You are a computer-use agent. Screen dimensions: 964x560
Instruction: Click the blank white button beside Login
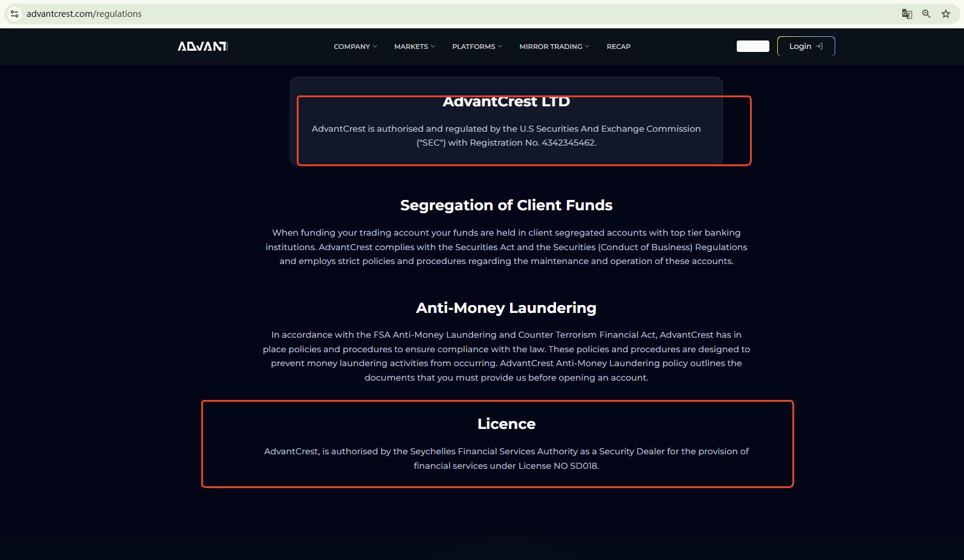pos(753,47)
